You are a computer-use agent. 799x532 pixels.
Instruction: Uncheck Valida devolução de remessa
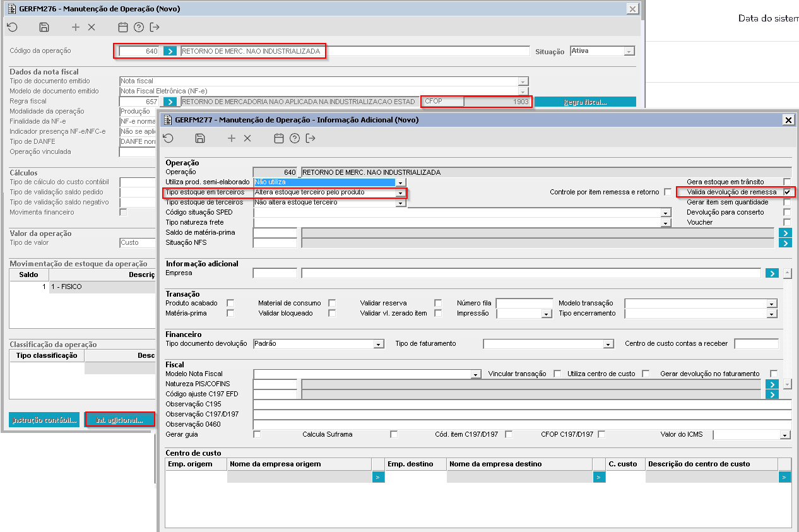pyautogui.click(x=786, y=192)
